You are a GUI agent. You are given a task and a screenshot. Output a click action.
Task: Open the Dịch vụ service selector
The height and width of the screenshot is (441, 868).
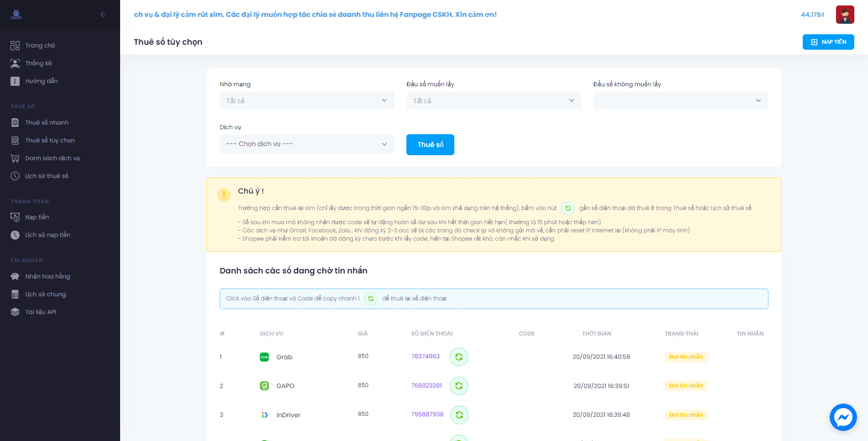pos(307,144)
